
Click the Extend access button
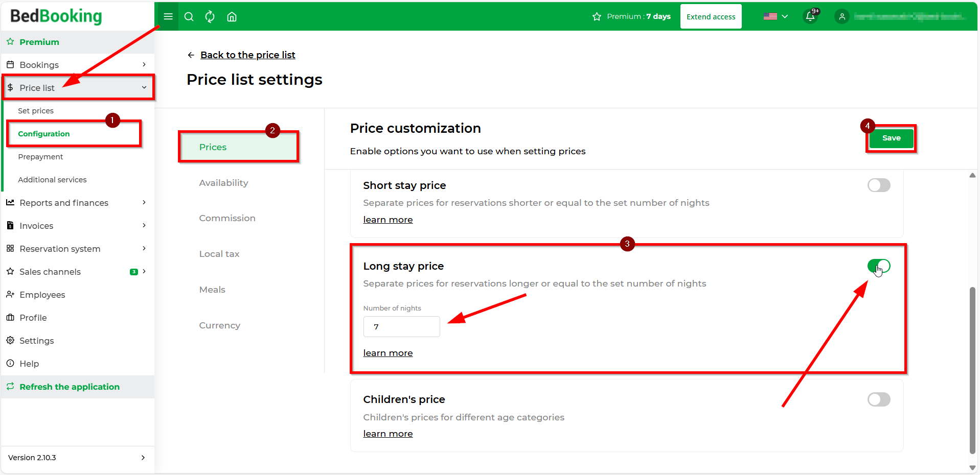point(711,16)
